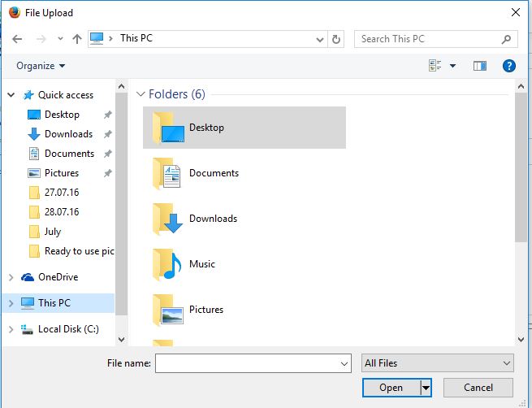Open the Help question mark icon
532x408 pixels.
pos(509,66)
